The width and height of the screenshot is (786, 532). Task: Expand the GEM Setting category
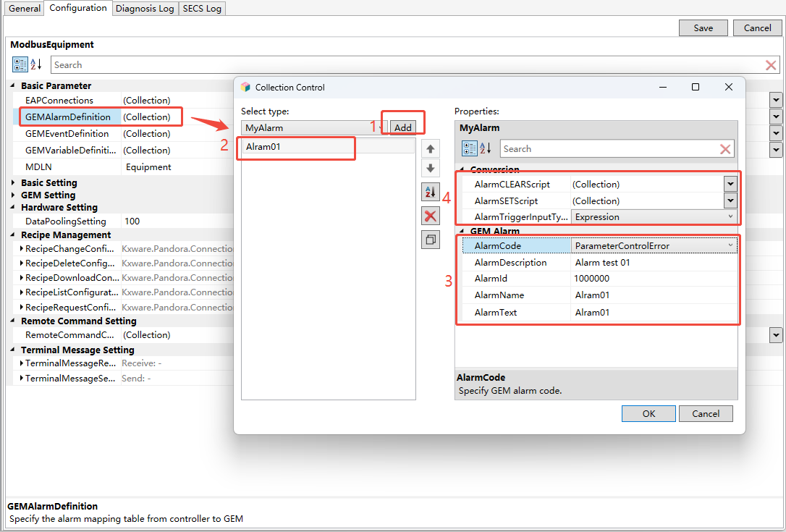tap(14, 195)
